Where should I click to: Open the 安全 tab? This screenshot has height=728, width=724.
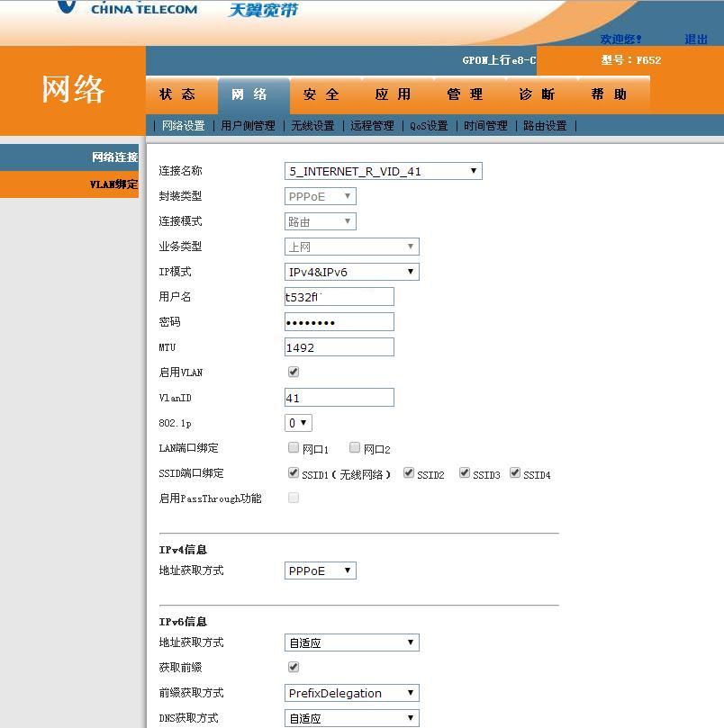coord(321,94)
